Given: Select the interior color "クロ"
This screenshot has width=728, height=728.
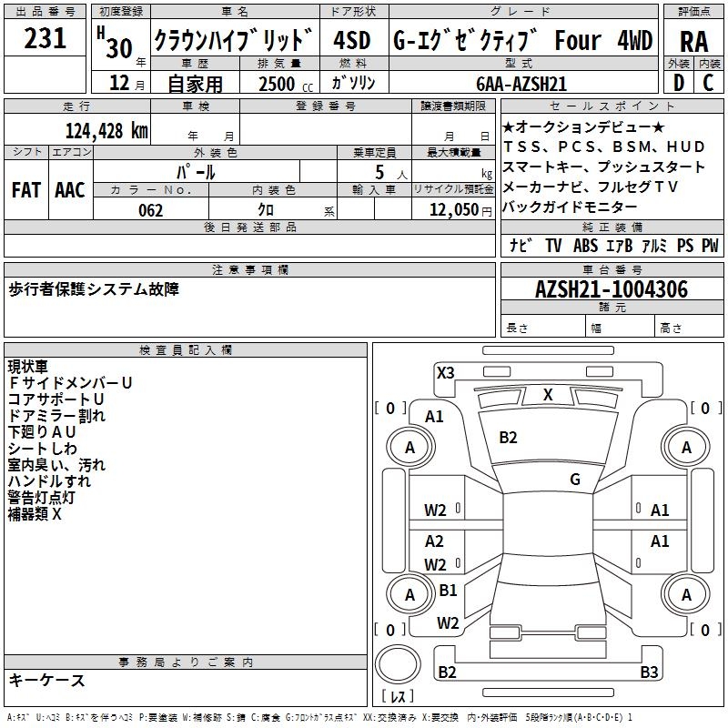Looking at the screenshot, I should (266, 210).
